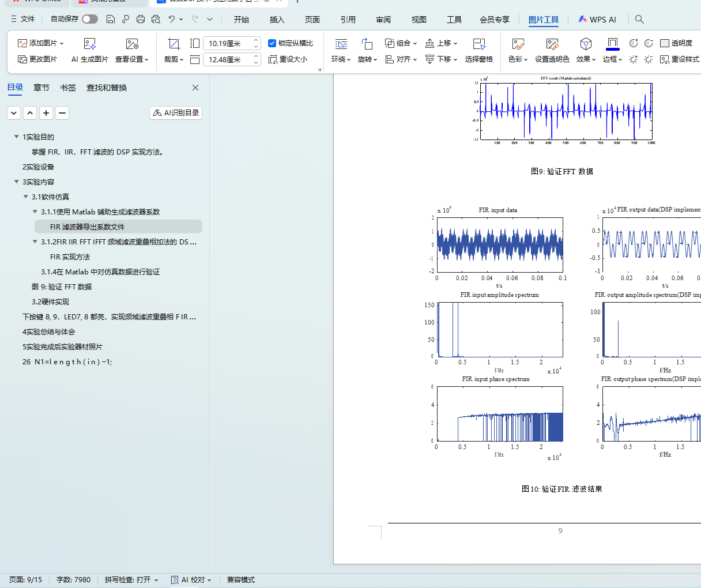Open AI 生成图片 image generator

pos(89,44)
